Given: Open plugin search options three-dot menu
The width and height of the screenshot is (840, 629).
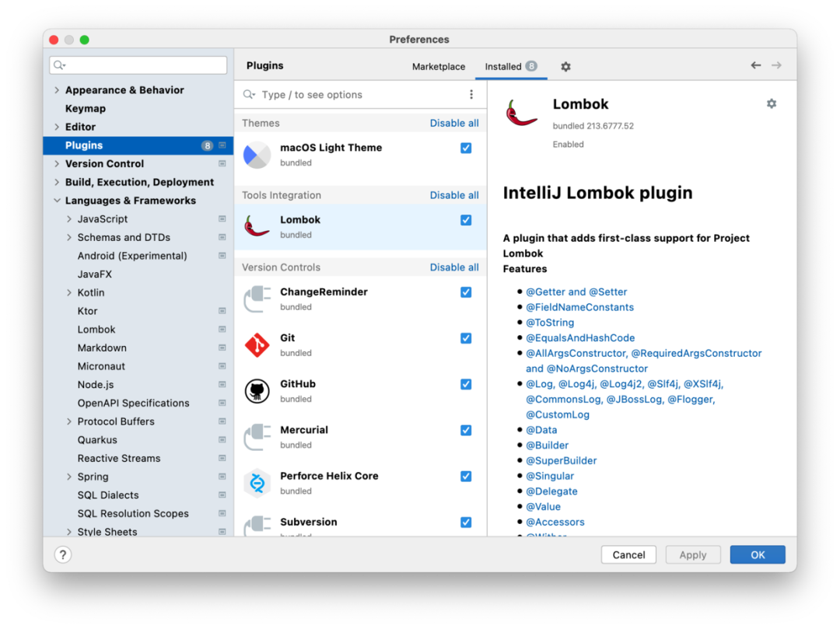Looking at the screenshot, I should click(x=471, y=95).
